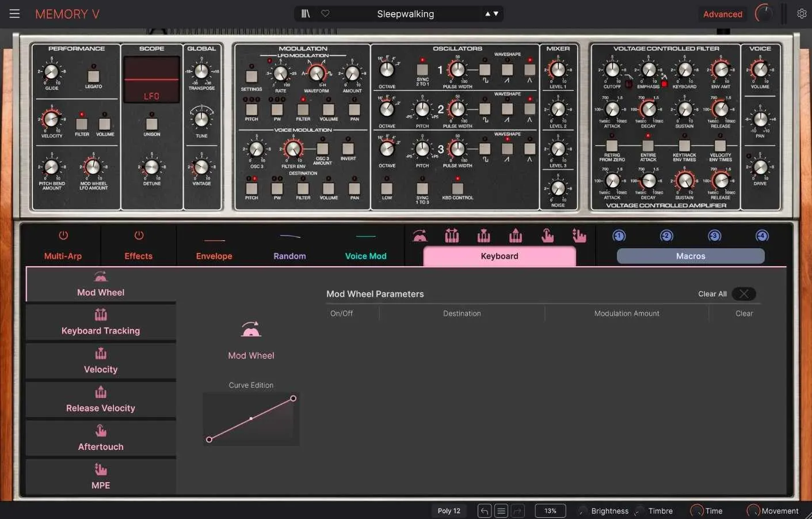Click the Aftertouch icon above Keyboard tab
This screenshot has height=519, width=812.
tap(547, 235)
